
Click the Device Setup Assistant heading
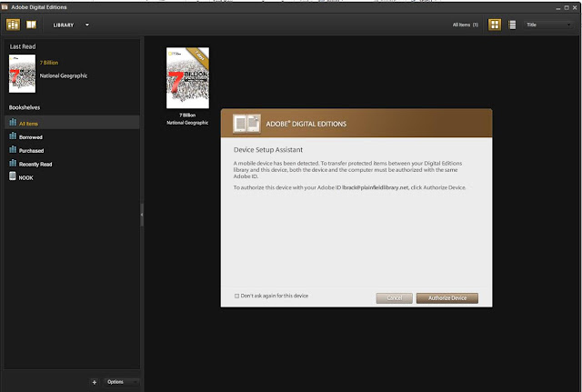(268, 149)
